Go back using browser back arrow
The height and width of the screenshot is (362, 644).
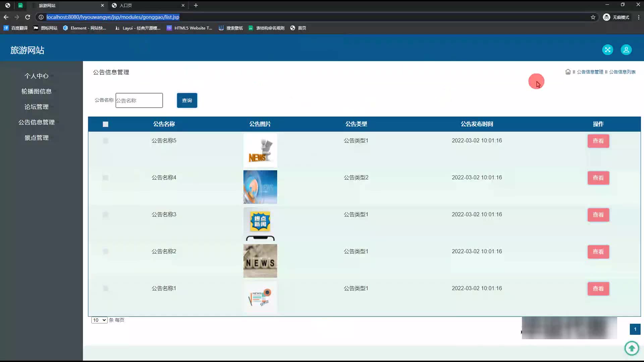(x=6, y=17)
